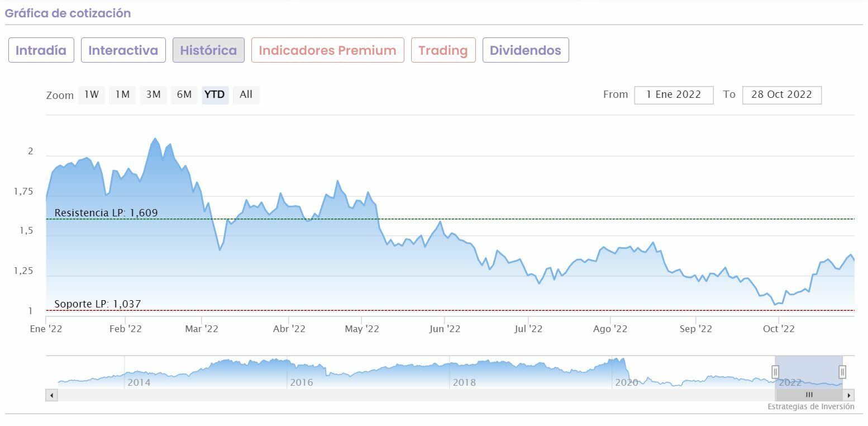Switch to the Intradía chart tab
This screenshot has height=426, width=868.
tap(41, 50)
